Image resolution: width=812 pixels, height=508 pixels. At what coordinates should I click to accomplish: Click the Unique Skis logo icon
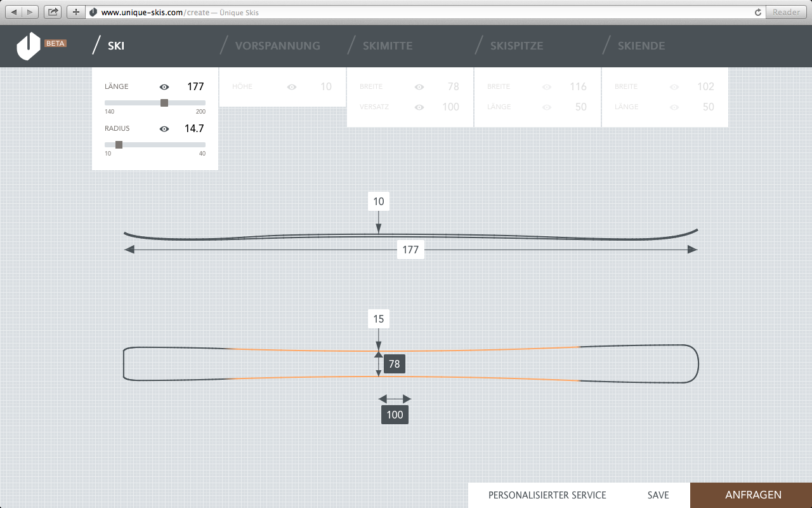pyautogui.click(x=29, y=46)
